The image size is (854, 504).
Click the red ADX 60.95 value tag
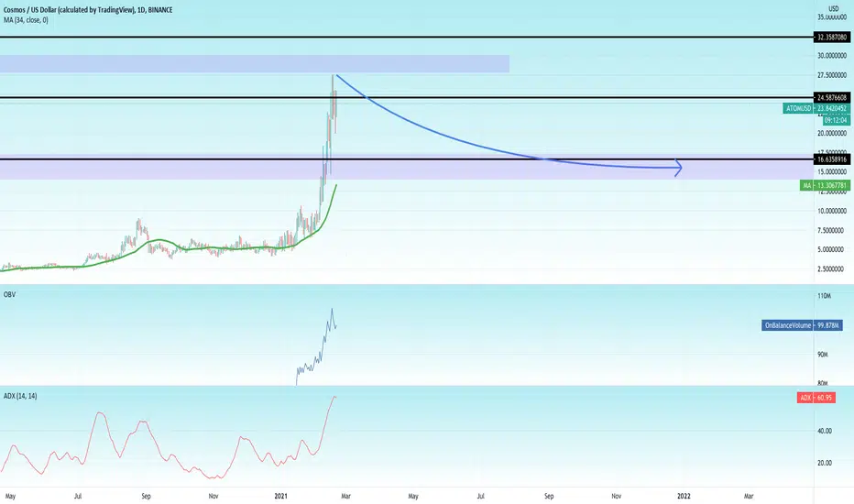816,398
